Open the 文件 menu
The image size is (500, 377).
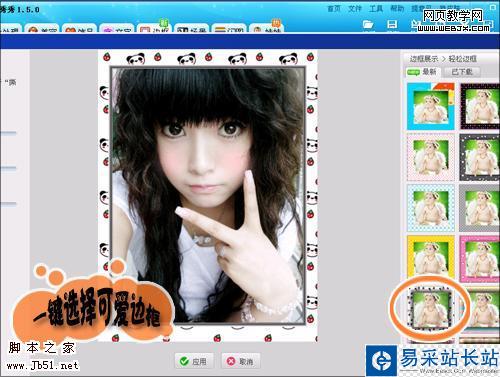(x=355, y=8)
